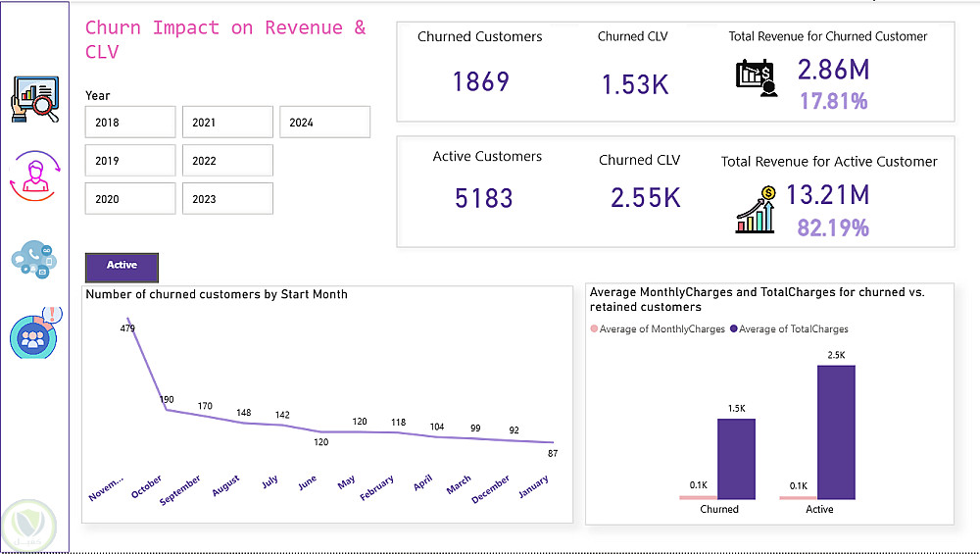Click the 17.81% revenue share value
Screen dimensions: 980x554
[x=834, y=101]
